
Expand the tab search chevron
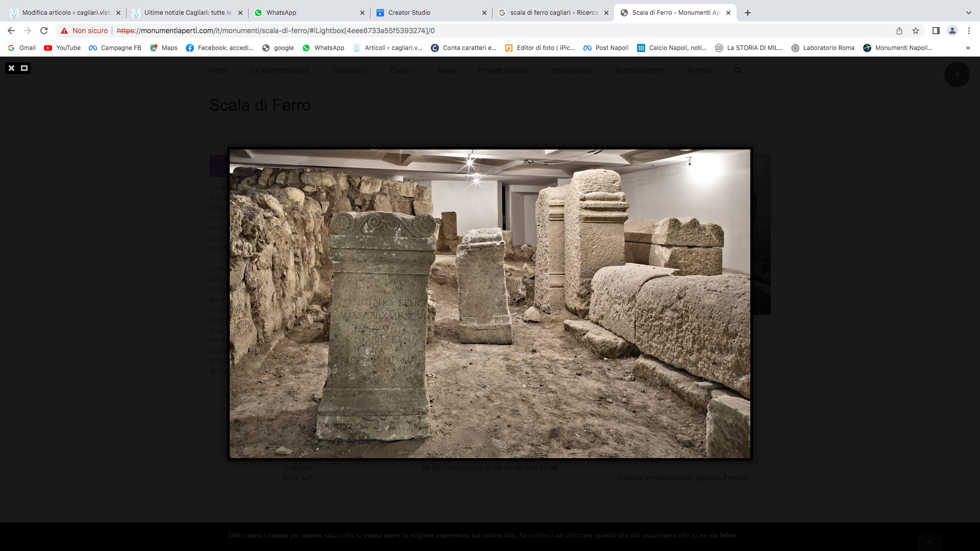[x=969, y=13]
